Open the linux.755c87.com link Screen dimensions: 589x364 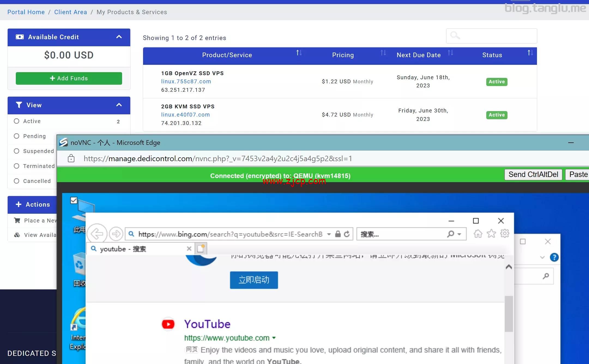[x=186, y=81]
